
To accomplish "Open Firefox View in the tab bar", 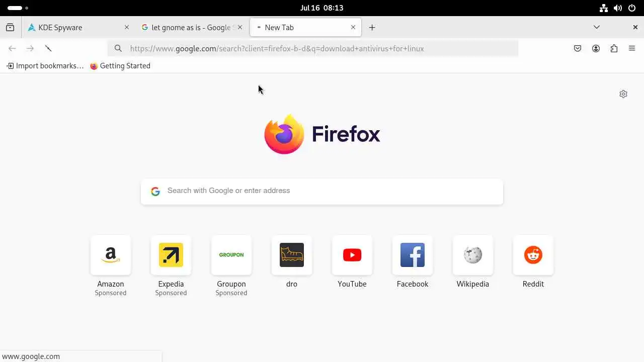I will pos(10,28).
